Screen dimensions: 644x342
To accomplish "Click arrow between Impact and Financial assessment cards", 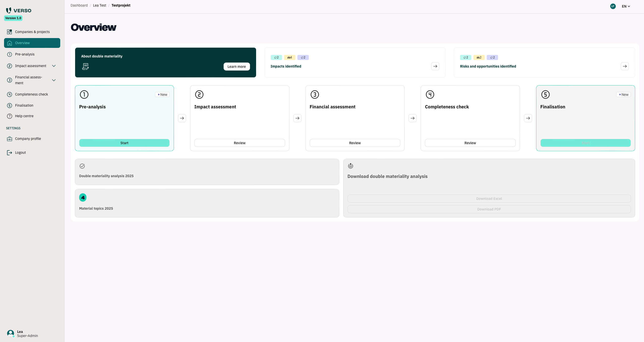I will (x=297, y=118).
